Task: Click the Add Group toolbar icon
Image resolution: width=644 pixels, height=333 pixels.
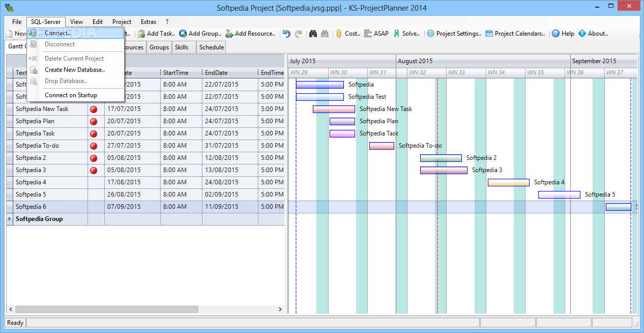Action: pyautogui.click(x=183, y=34)
